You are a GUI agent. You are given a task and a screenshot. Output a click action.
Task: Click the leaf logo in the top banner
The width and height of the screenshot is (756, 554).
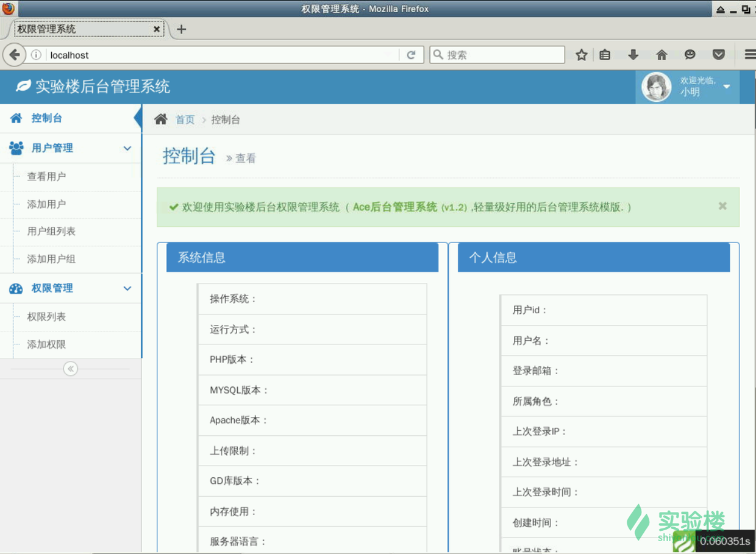pos(22,87)
